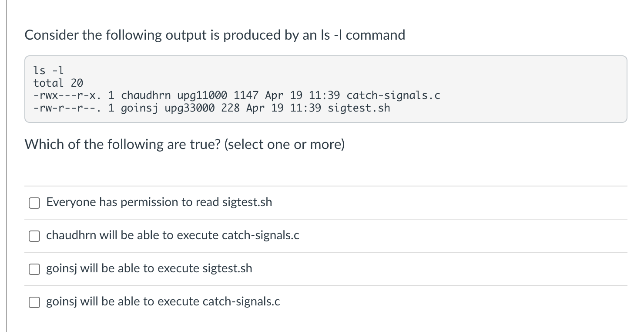Click the catch-signals.c filename in the listing
The height and width of the screenshot is (332, 644).
click(393, 95)
